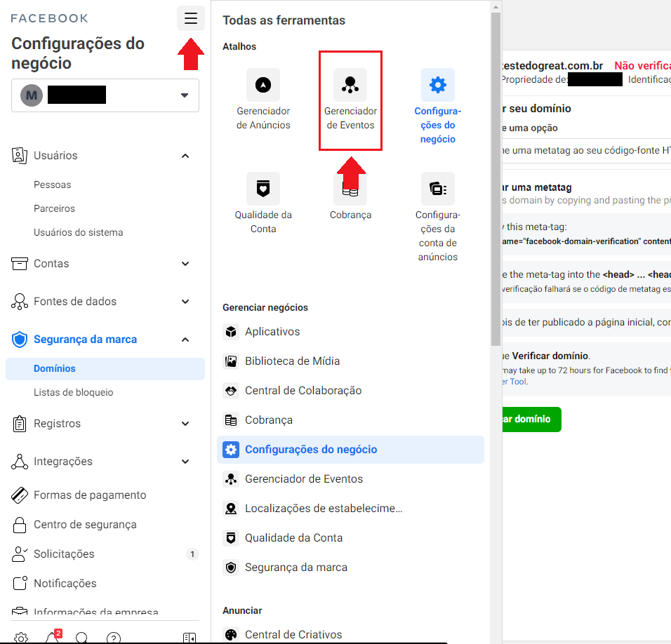Expand the Integrações section chevron

(185, 462)
